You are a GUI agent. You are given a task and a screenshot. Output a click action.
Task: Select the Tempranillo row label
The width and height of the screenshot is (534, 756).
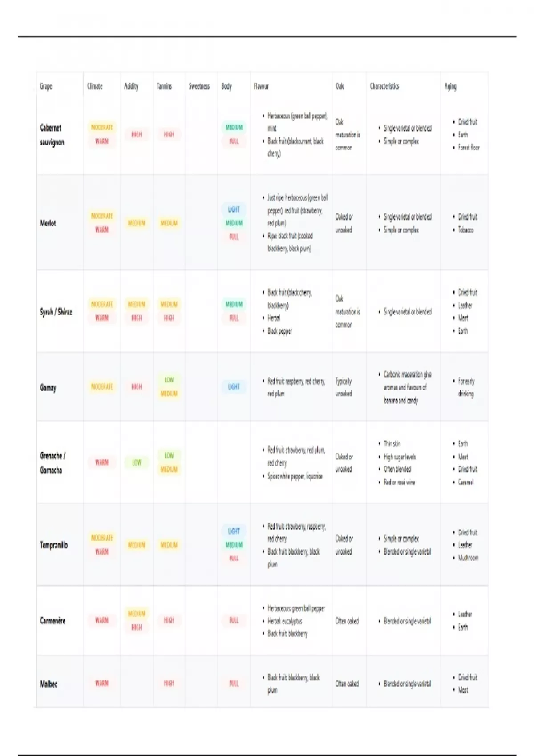coord(54,545)
